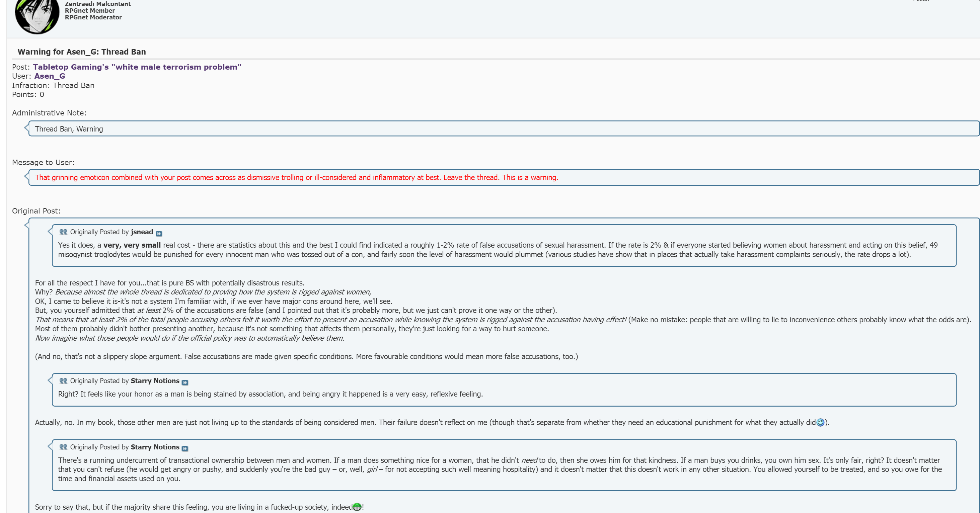The width and height of the screenshot is (980, 513).
Task: Click the "Administrative Note:" label
Action: [x=50, y=113]
